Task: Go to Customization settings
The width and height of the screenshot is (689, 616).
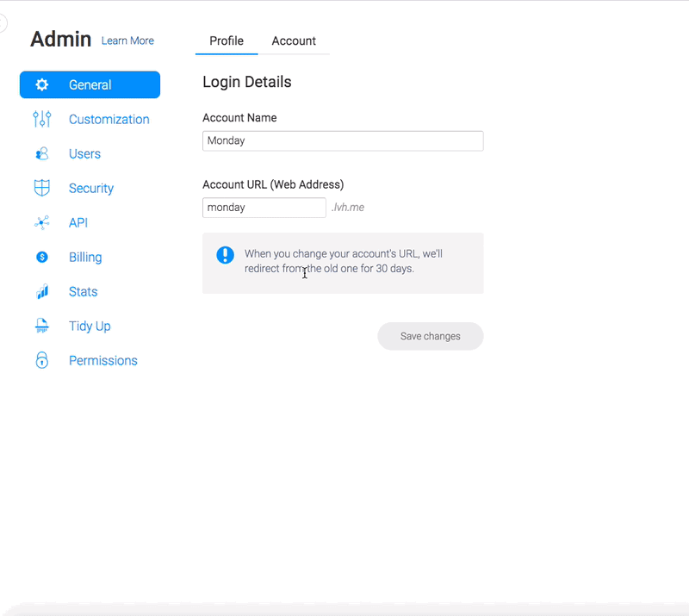Action: [109, 119]
